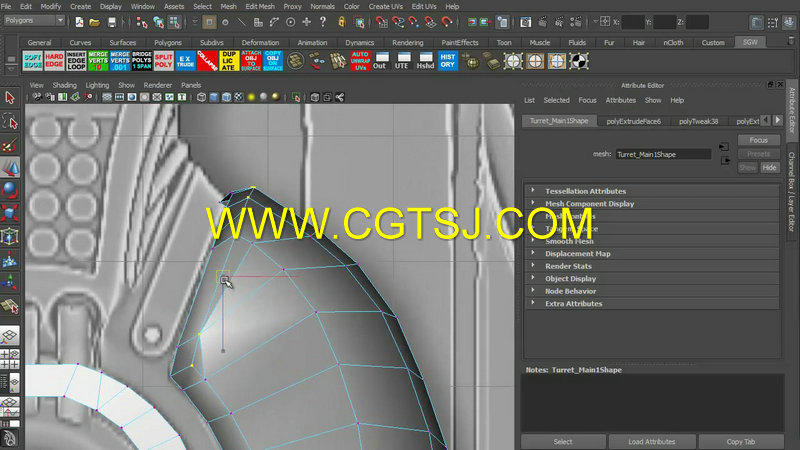Click the Copy Tab button
The width and height of the screenshot is (800, 450).
click(x=741, y=442)
